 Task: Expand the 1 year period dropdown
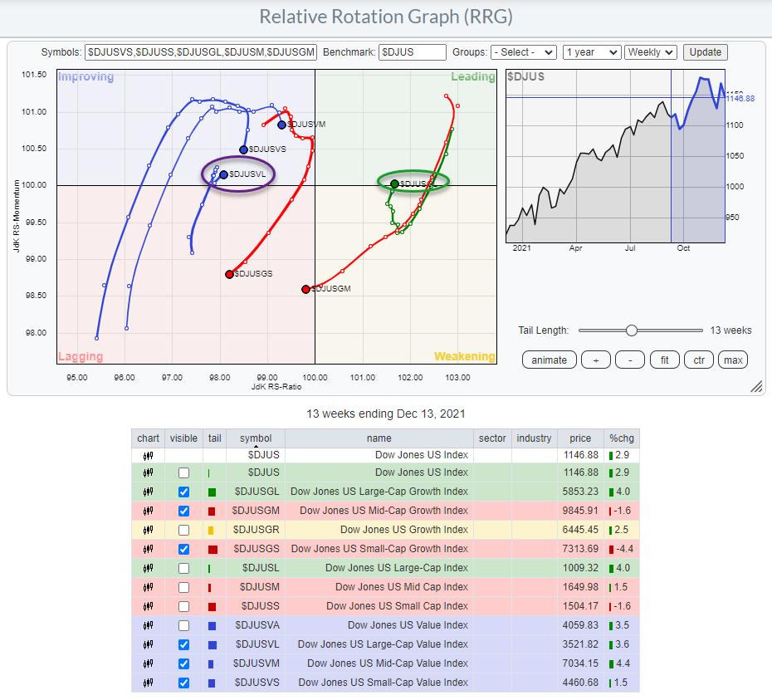pyautogui.click(x=591, y=52)
